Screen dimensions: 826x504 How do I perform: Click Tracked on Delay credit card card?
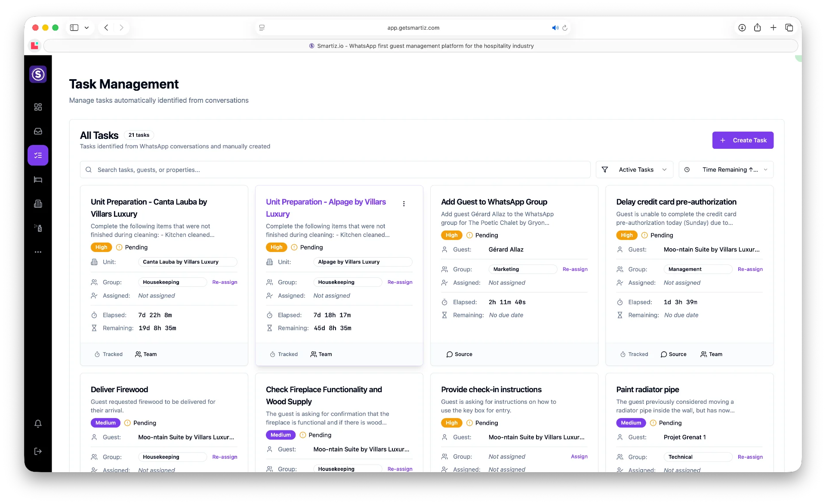[x=634, y=354]
